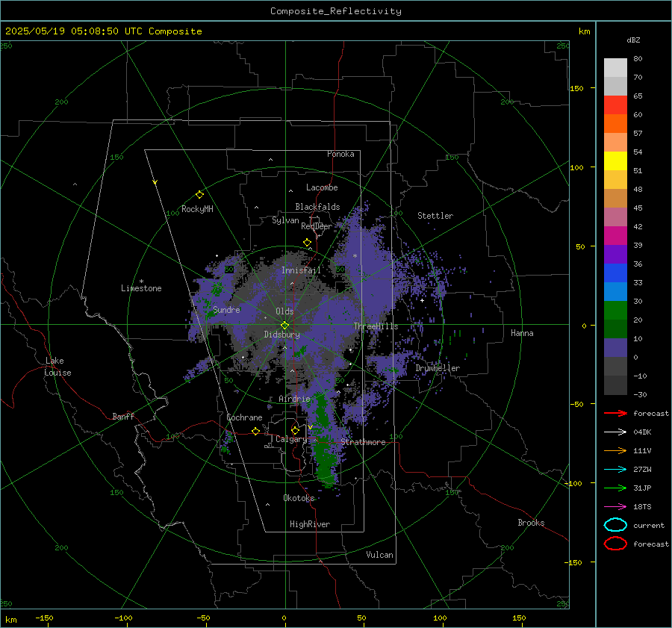Click the yellow Y marker northeast of Calgary

[x=311, y=427]
